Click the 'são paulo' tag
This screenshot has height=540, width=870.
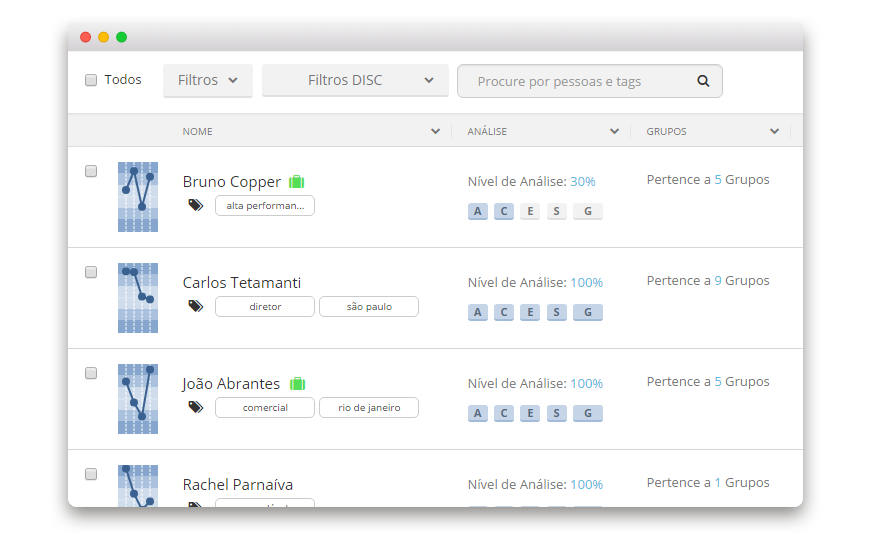pyautogui.click(x=369, y=306)
